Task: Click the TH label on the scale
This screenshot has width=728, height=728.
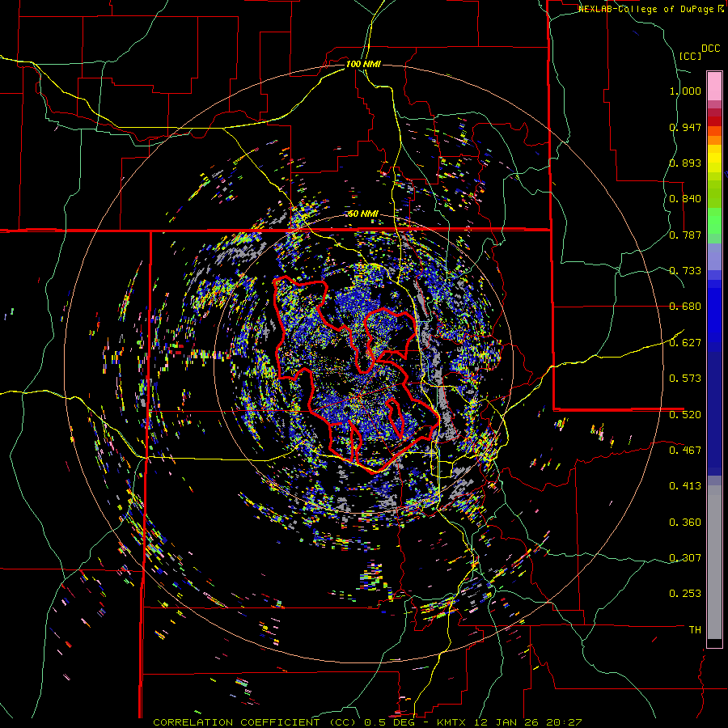Action: [x=695, y=630]
